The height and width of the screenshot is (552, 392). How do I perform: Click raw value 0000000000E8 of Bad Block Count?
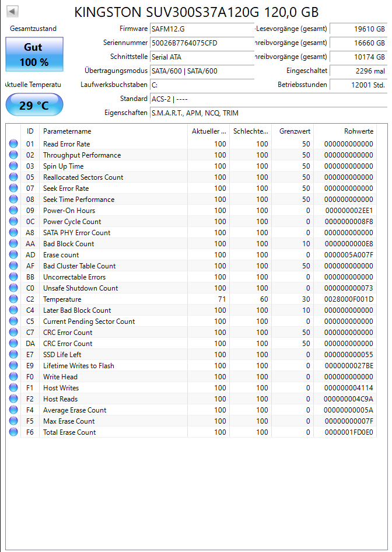[x=349, y=243]
